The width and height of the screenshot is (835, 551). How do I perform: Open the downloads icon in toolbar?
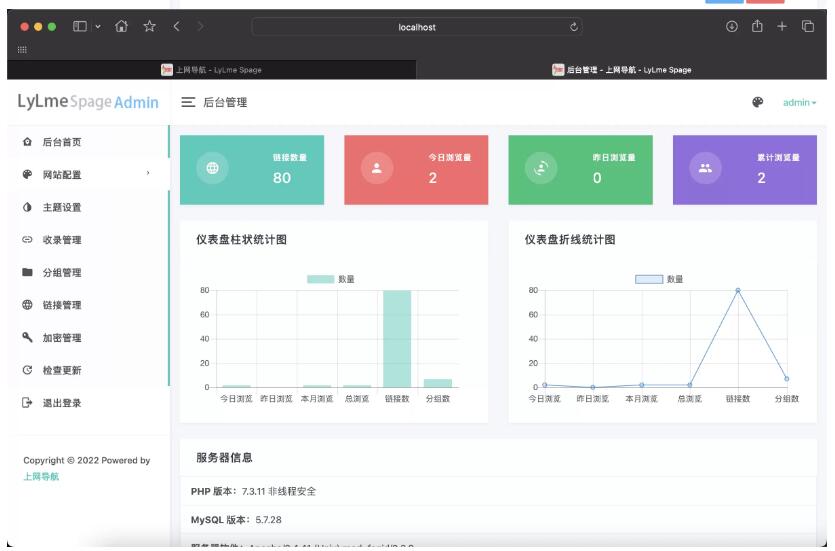point(732,26)
